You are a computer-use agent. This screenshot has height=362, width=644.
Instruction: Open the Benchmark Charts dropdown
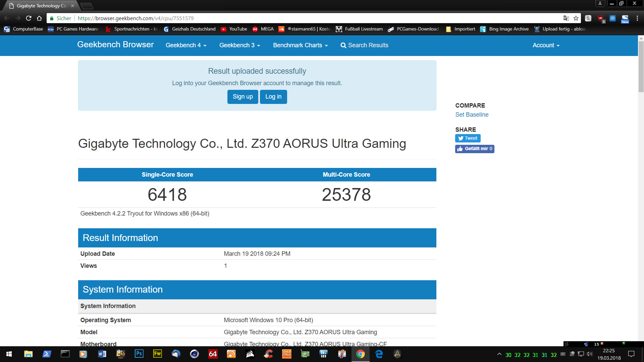pos(300,45)
